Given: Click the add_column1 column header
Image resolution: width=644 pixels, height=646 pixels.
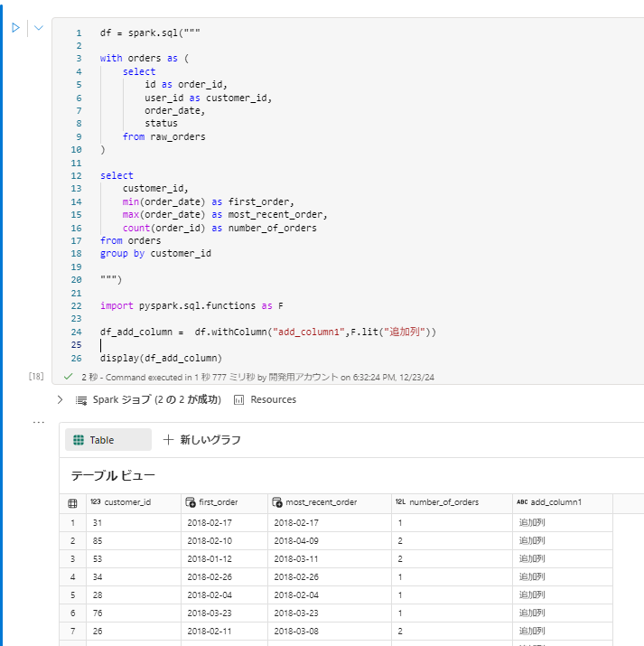Looking at the screenshot, I should [563, 502].
